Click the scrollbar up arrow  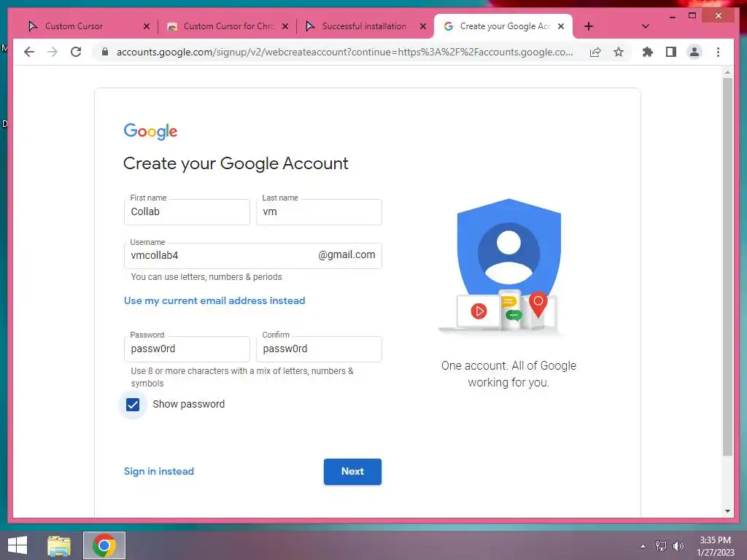coord(727,72)
